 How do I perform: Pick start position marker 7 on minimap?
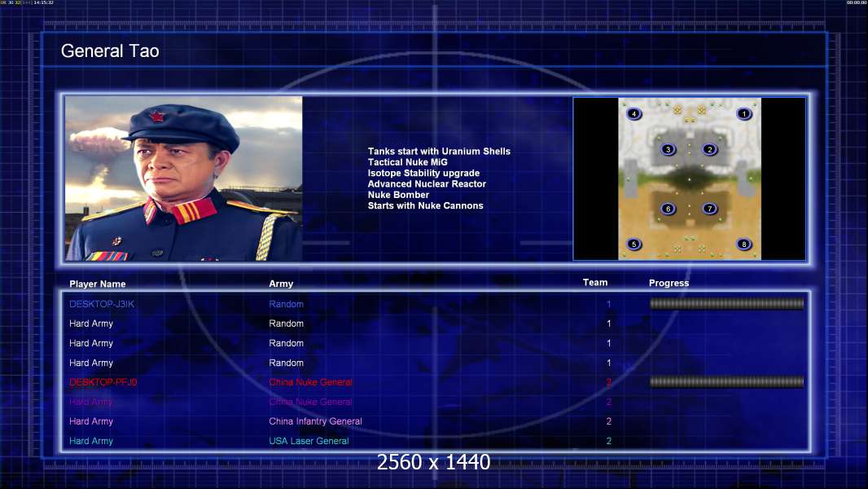click(710, 209)
